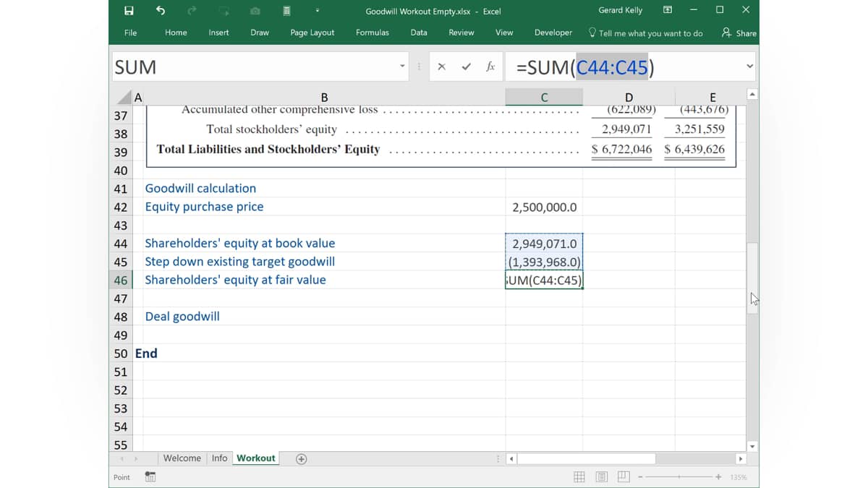This screenshot has width=868, height=488.
Task: Open the 135% zoom level dialog
Action: click(739, 477)
